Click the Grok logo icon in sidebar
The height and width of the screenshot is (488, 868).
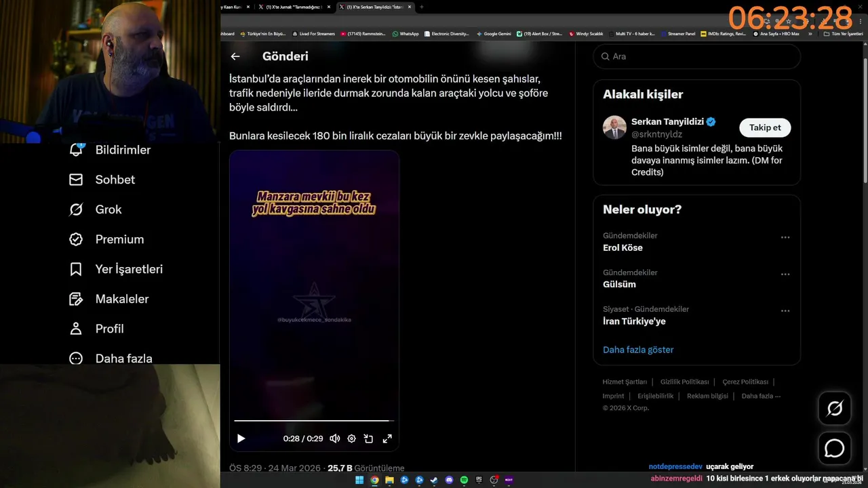76,209
